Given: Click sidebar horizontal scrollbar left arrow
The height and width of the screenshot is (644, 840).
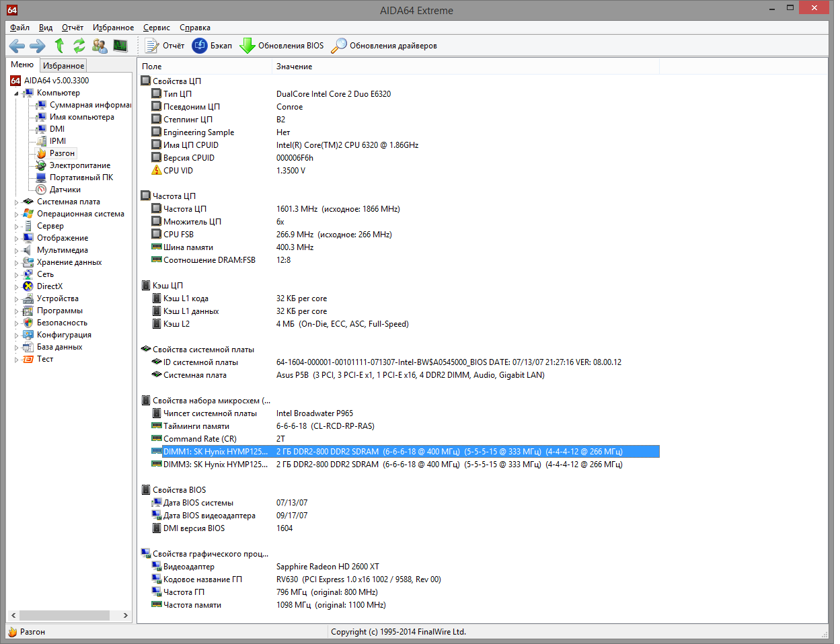Looking at the screenshot, I should (x=13, y=615).
